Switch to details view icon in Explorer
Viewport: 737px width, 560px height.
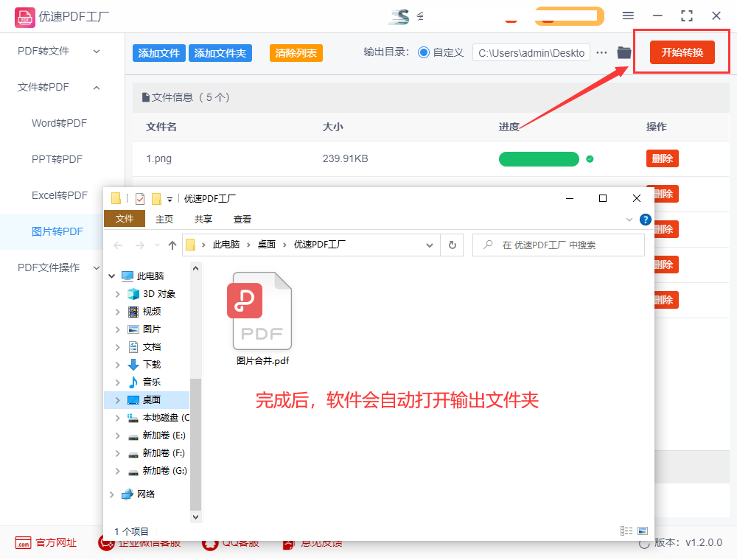coord(626,531)
